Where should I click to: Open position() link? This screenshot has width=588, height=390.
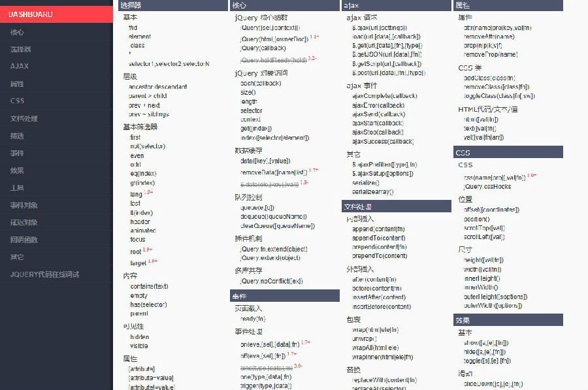(477, 219)
